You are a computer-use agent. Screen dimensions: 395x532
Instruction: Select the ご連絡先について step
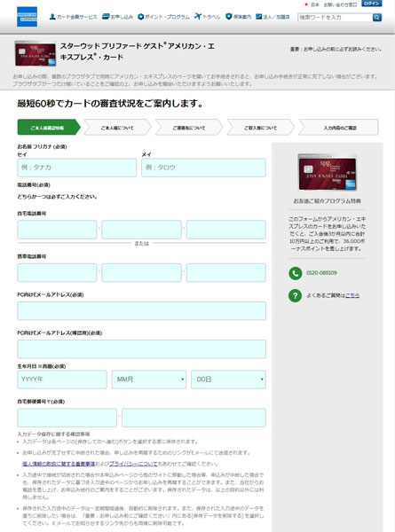coord(189,128)
